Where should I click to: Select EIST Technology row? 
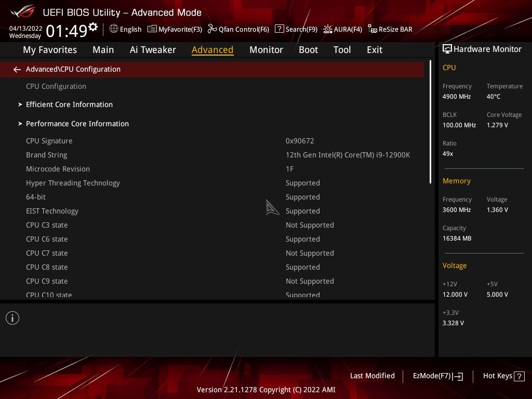tap(212, 211)
